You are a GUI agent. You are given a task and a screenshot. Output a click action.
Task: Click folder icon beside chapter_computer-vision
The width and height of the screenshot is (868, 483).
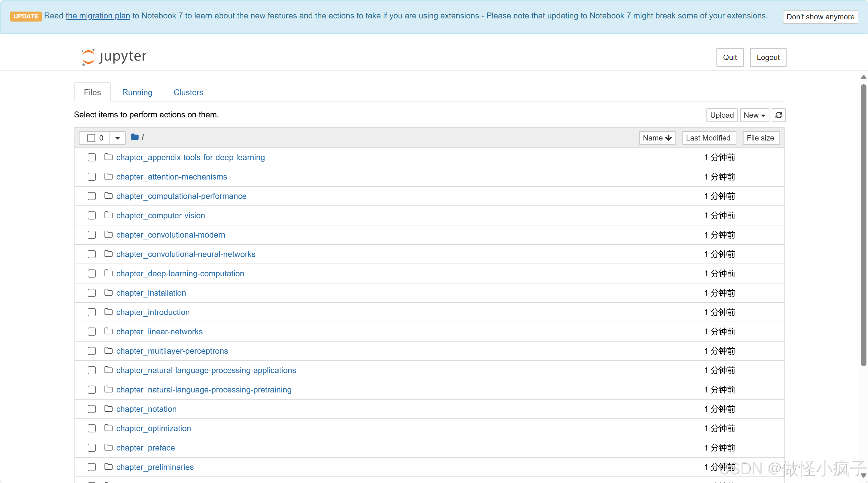coord(108,215)
